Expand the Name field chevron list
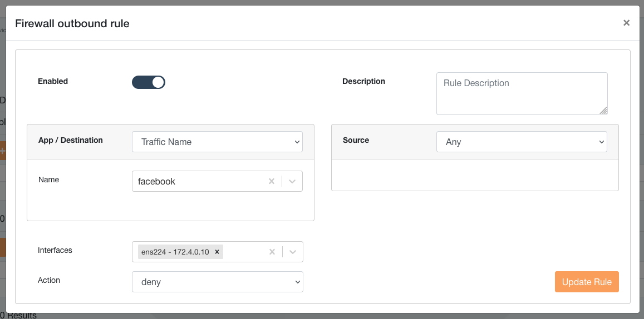 (293, 181)
